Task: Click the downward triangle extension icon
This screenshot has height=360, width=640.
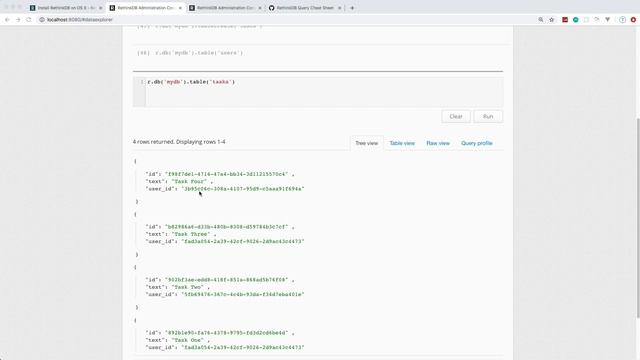Action: pyautogui.click(x=607, y=20)
